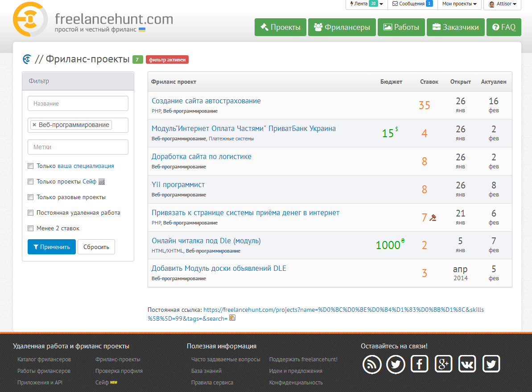Viewport: 532px width, 392px height.
Task: Open footer link Проверка профиля
Action: [119, 371]
